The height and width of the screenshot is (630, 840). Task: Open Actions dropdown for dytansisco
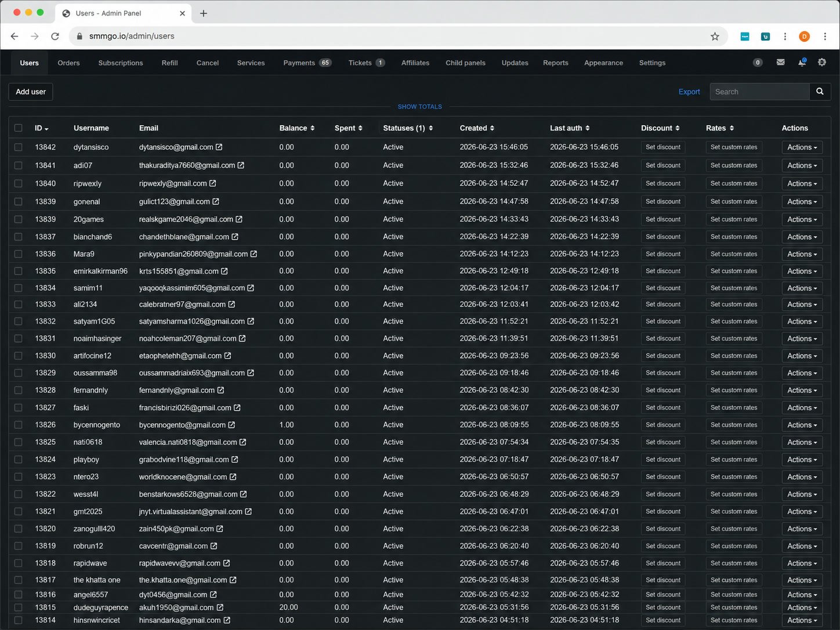tap(802, 147)
